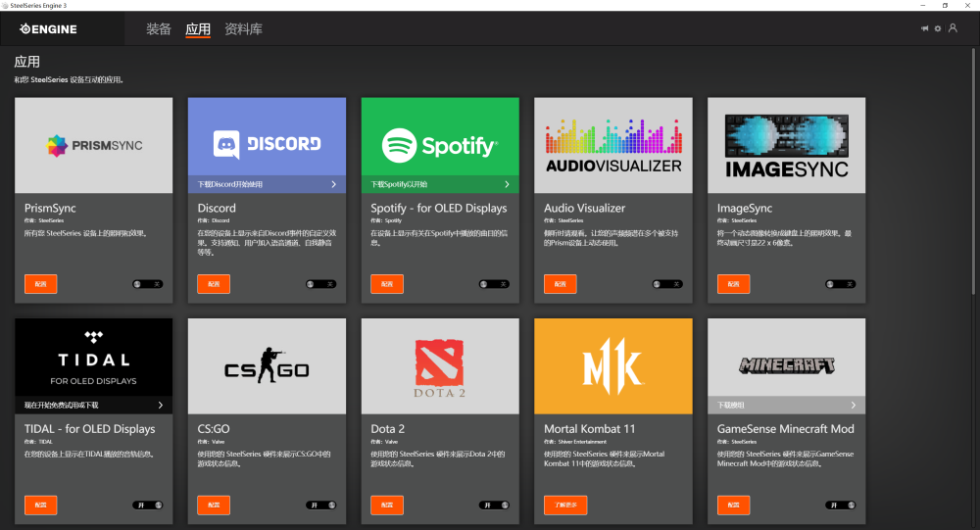The image size is (980, 530).
Task: Switch to the 装备 tab
Action: 158,28
